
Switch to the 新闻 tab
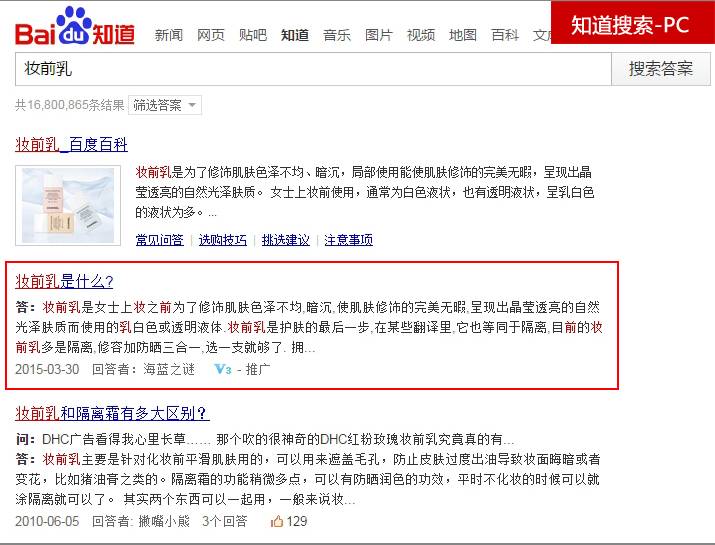(169, 35)
